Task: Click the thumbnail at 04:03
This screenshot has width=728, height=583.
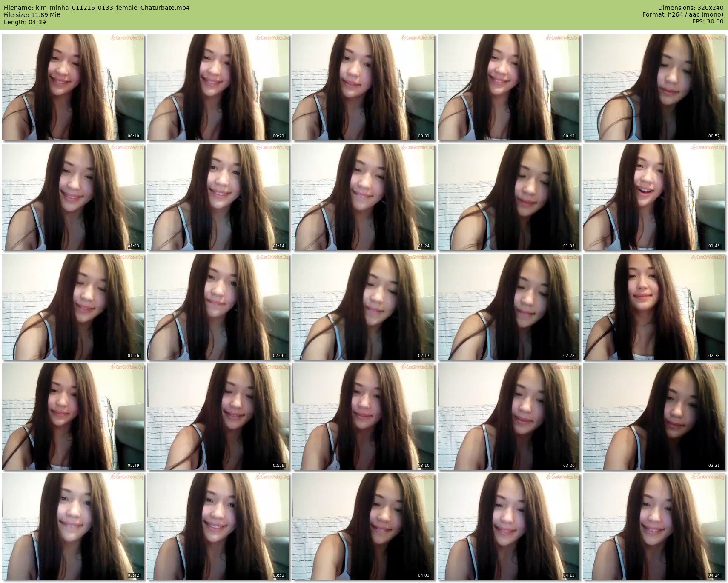Action: point(364,526)
